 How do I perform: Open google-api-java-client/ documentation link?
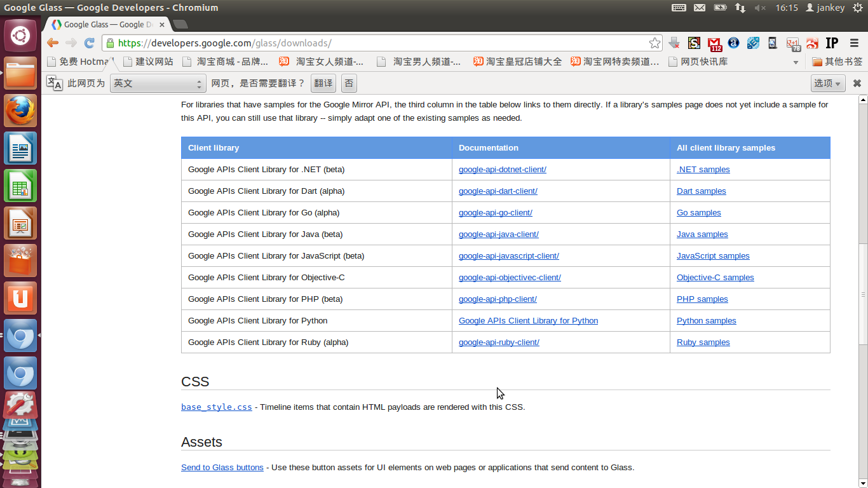click(499, 234)
